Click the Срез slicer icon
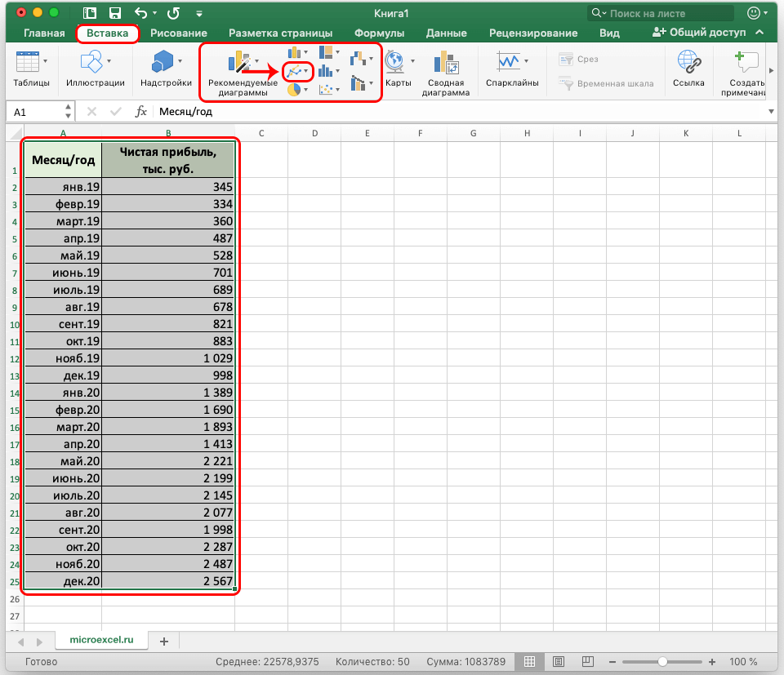This screenshot has height=675, width=784. coord(566,60)
